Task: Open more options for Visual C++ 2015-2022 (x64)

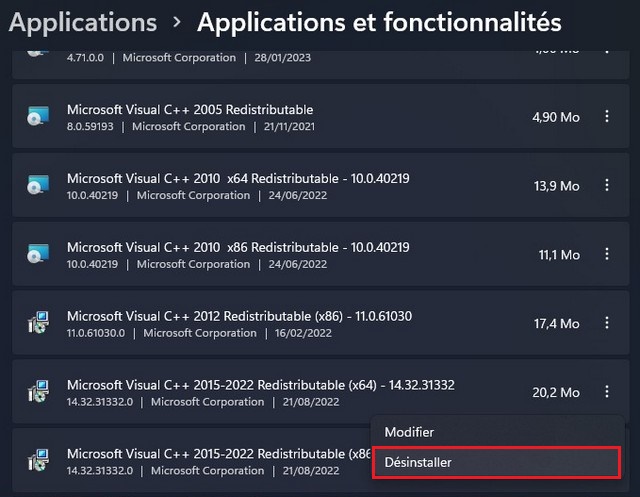Action: coord(607,392)
